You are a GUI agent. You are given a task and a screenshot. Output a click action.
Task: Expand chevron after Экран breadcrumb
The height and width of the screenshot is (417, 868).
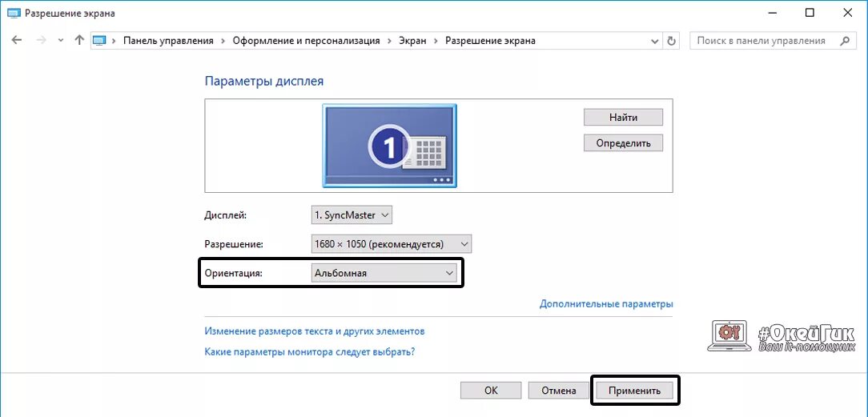(x=436, y=41)
